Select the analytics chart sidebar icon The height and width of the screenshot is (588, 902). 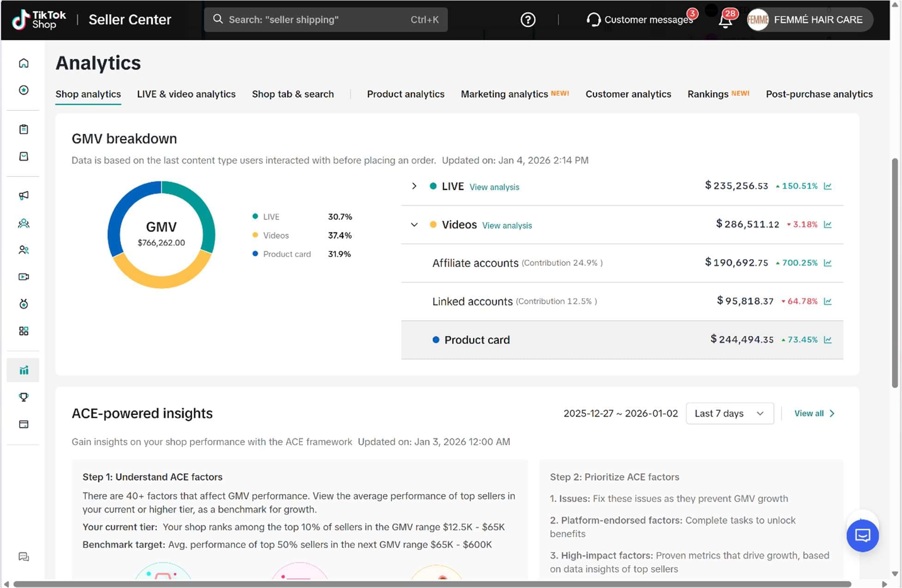tap(24, 370)
